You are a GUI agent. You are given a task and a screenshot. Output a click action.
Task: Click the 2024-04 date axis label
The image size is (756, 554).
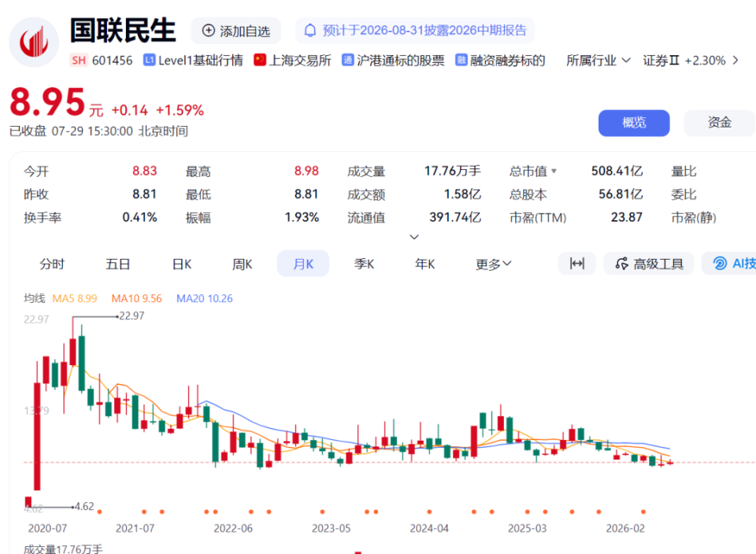[429, 529]
